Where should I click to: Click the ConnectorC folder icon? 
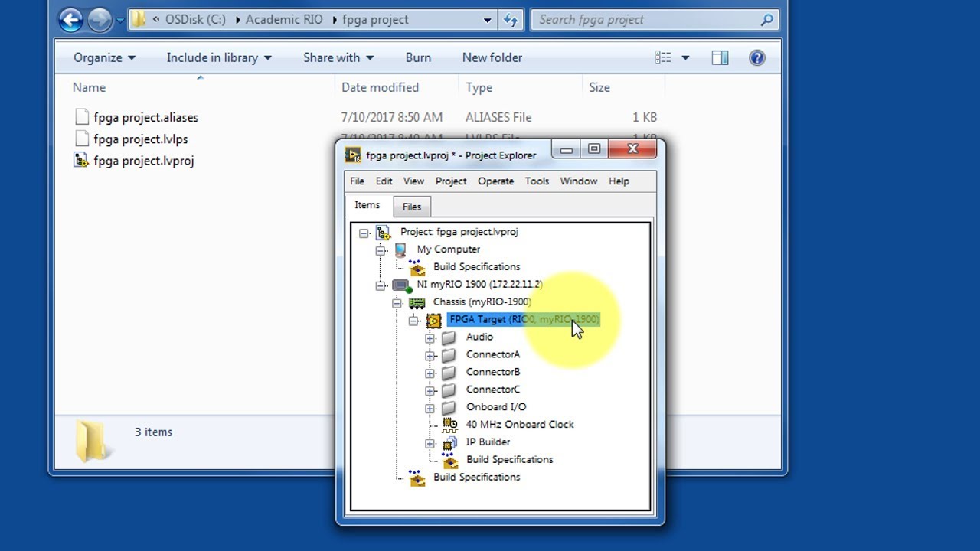click(449, 390)
